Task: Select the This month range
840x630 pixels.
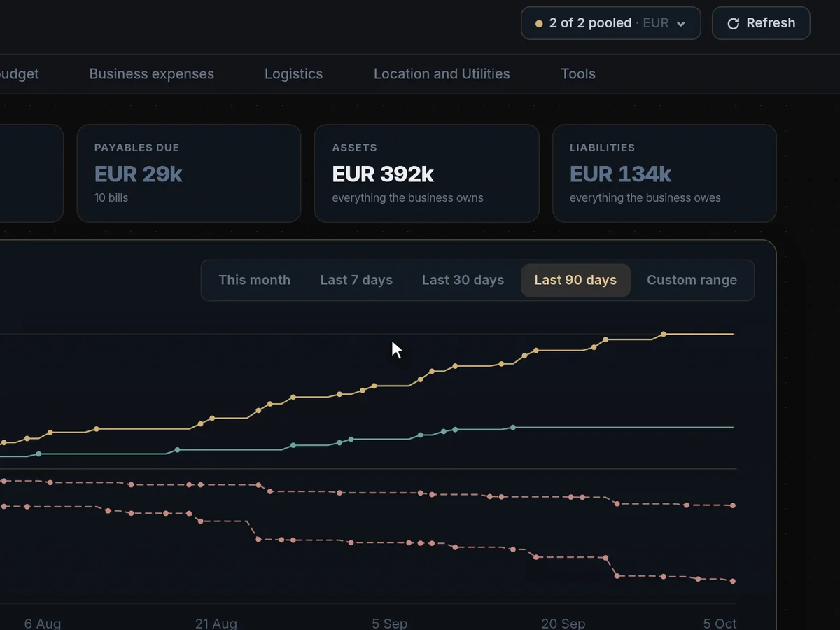Action: click(x=254, y=280)
